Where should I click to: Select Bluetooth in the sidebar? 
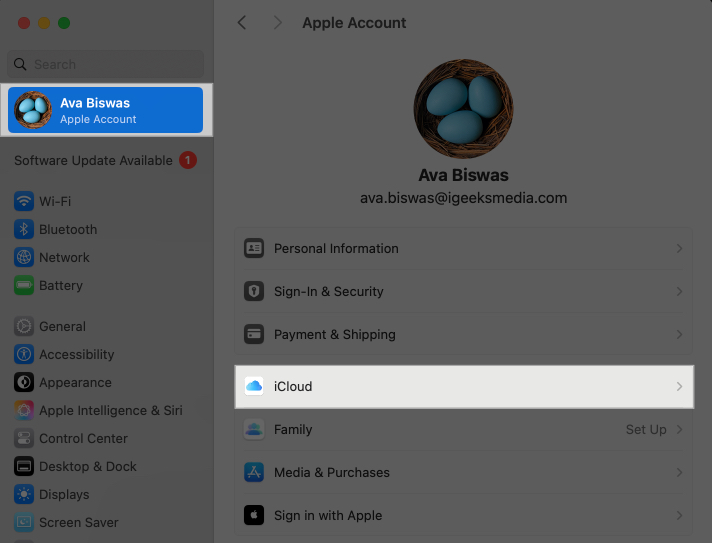[107, 229]
